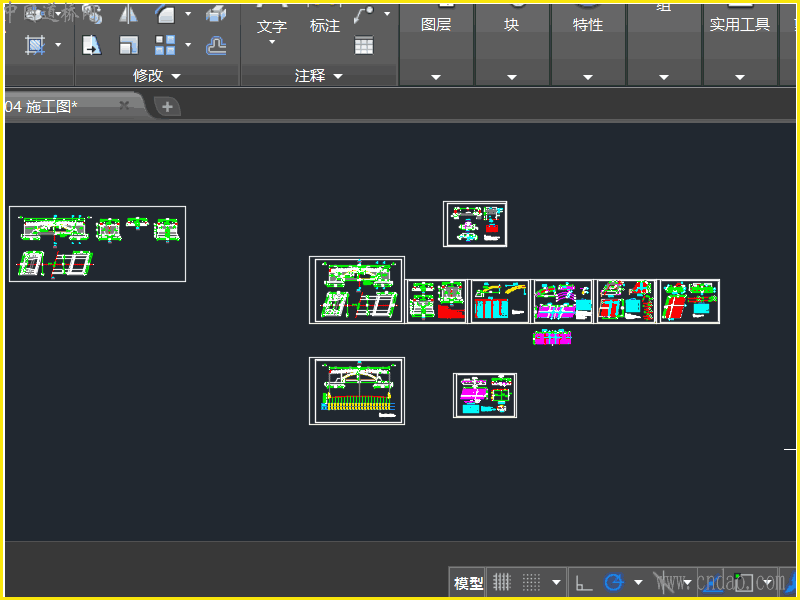
Task: Click the Mirror tool icon
Action: click(x=129, y=14)
